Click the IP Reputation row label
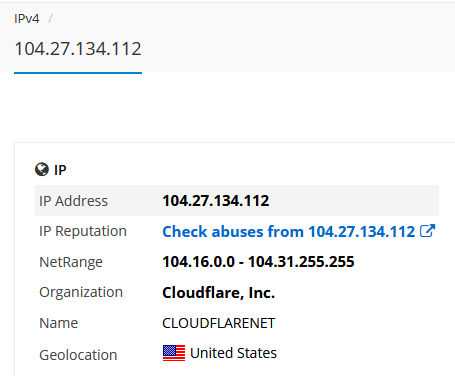Viewport: 455px width, 376px height. coord(83,231)
